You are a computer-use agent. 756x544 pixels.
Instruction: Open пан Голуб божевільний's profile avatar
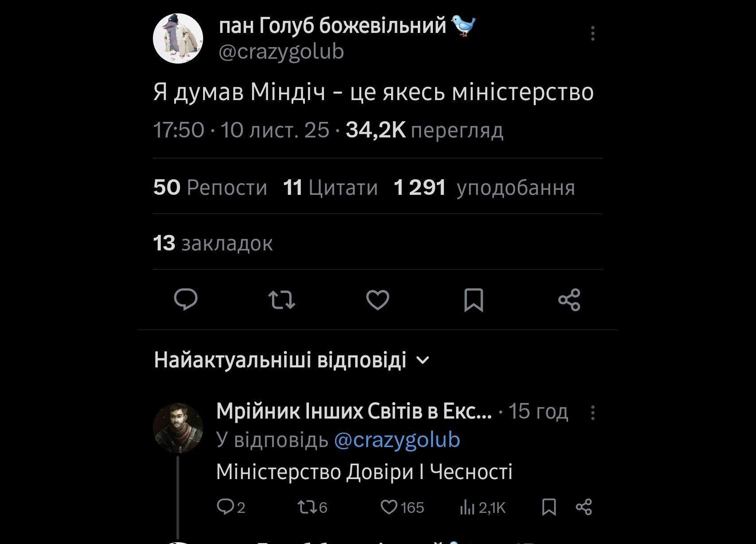pos(178,38)
